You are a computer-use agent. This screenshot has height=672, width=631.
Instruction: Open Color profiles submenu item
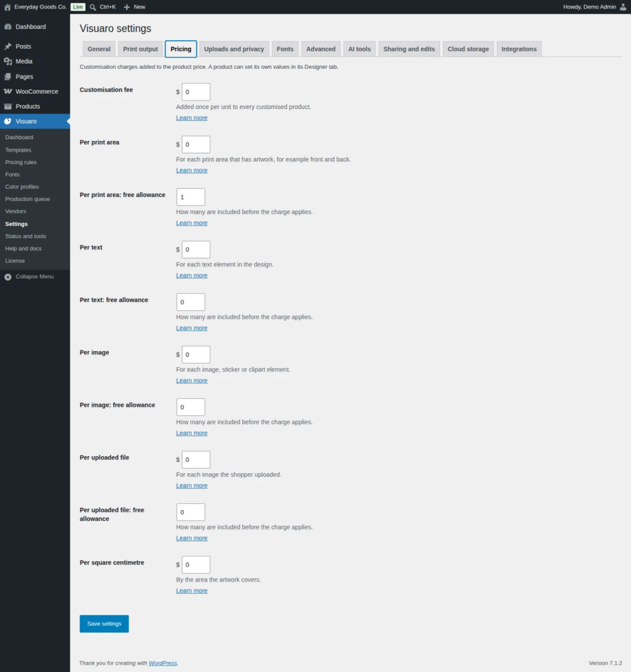coord(22,187)
